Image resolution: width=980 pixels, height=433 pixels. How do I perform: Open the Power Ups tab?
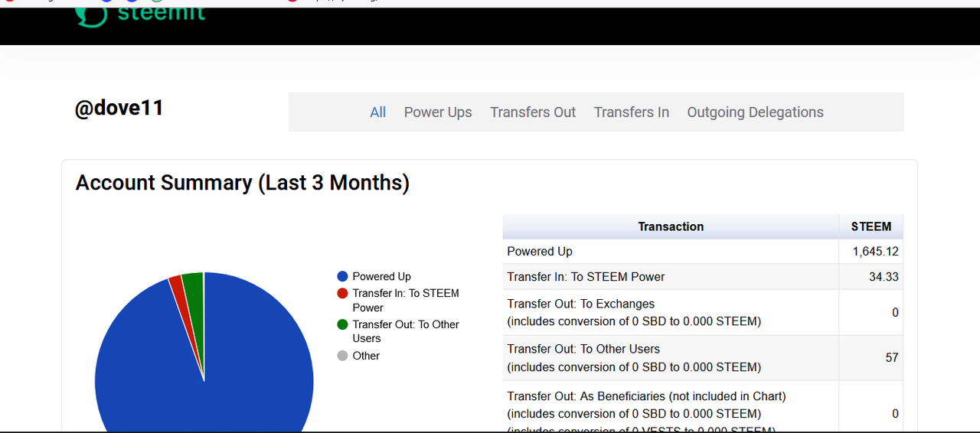(x=438, y=112)
